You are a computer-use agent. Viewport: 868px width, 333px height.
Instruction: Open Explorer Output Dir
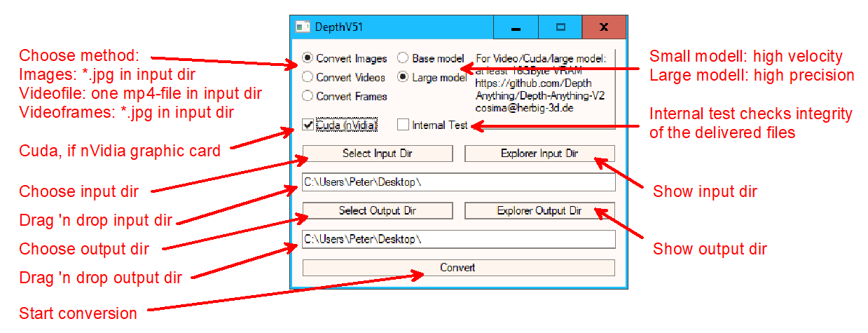point(539,210)
